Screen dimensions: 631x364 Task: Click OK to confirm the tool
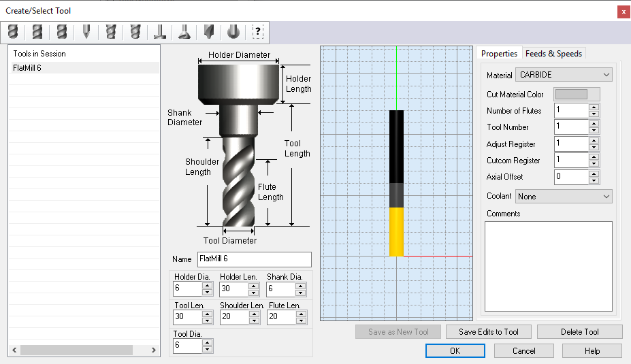click(455, 350)
